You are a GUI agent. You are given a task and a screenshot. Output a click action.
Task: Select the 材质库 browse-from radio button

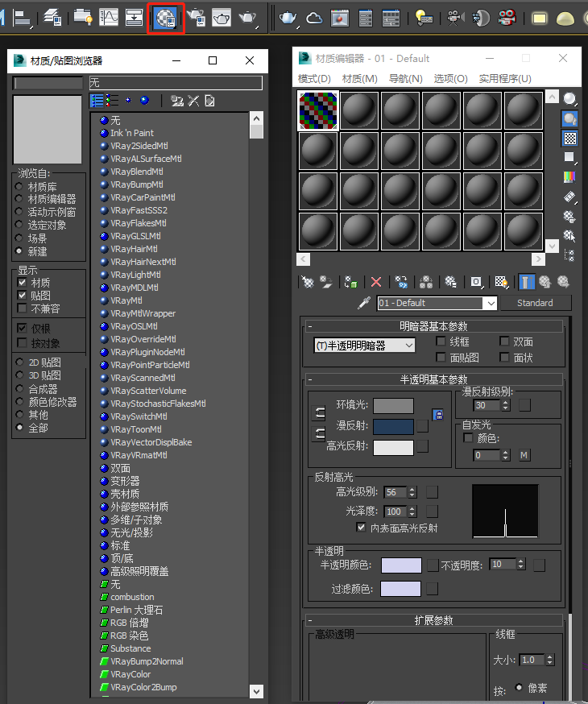(19, 186)
